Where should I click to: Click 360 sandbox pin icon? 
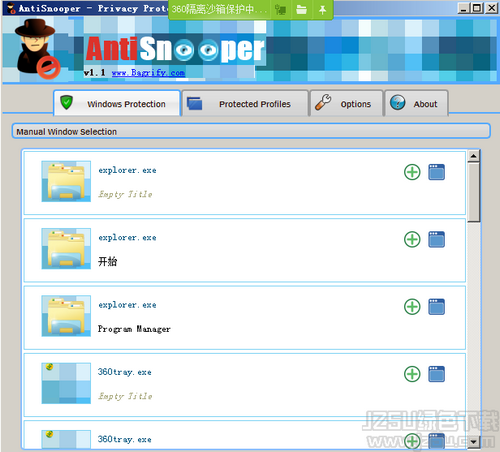pyautogui.click(x=322, y=10)
